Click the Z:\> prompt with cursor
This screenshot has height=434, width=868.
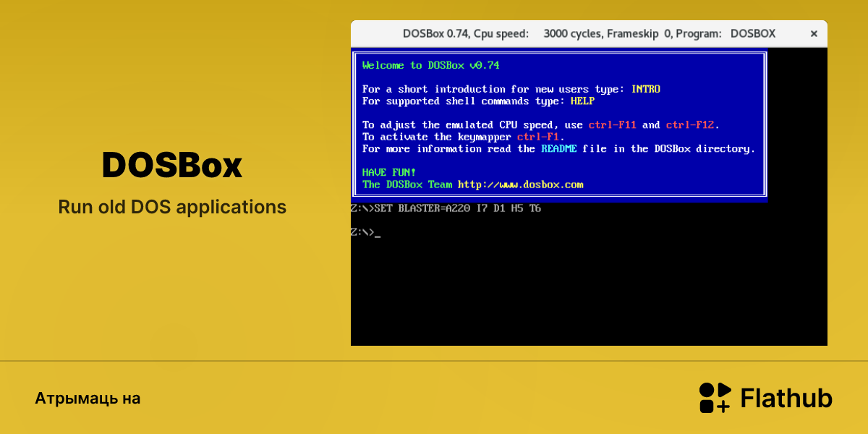pyautogui.click(x=365, y=232)
